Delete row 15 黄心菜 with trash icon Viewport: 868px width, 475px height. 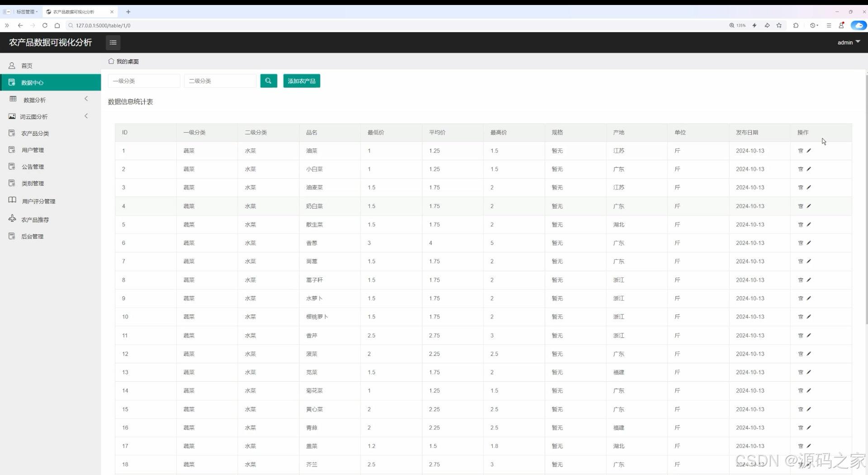pos(801,409)
